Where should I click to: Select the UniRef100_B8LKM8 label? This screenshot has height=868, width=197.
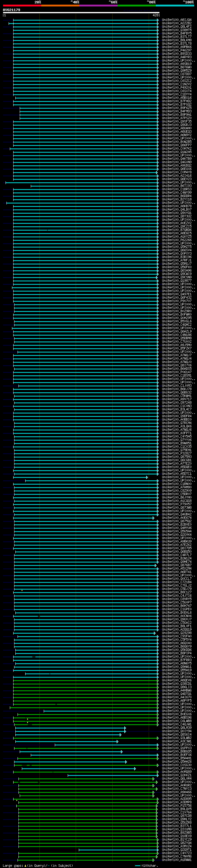[177, 40]
